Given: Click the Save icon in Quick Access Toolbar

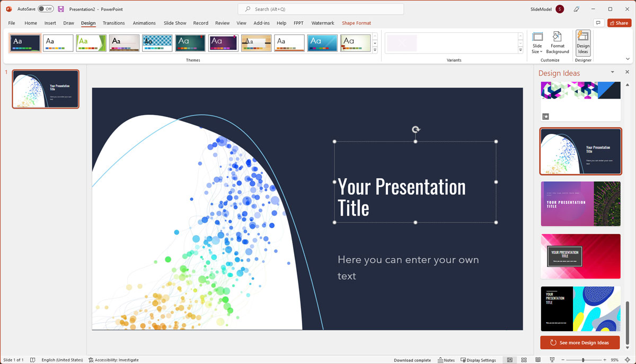Looking at the screenshot, I should click(60, 9).
